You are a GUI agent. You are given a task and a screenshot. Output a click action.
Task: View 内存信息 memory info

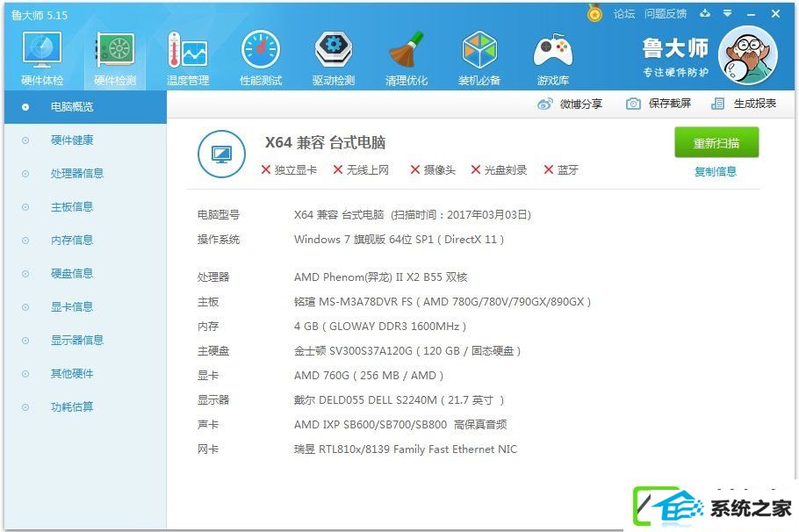(72, 240)
